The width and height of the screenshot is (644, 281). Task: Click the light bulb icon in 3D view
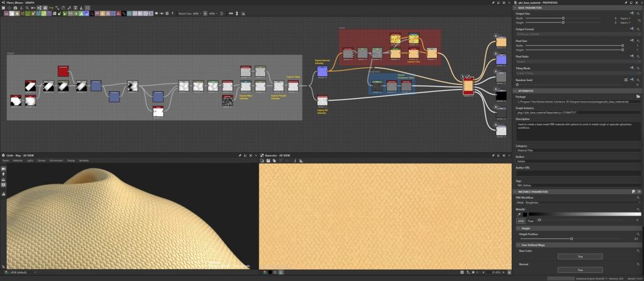3,174
